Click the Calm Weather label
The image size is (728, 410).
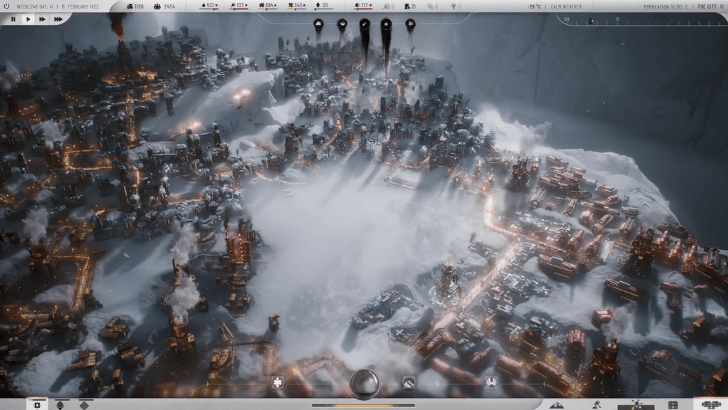566,7
